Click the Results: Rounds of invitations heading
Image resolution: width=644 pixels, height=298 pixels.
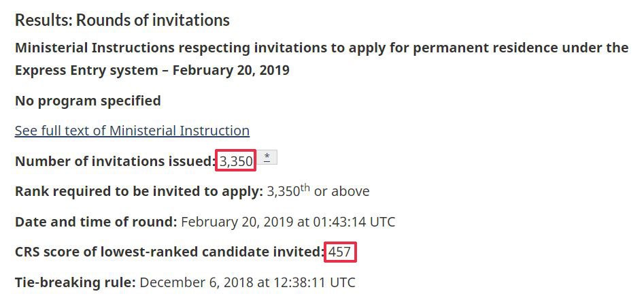[122, 20]
